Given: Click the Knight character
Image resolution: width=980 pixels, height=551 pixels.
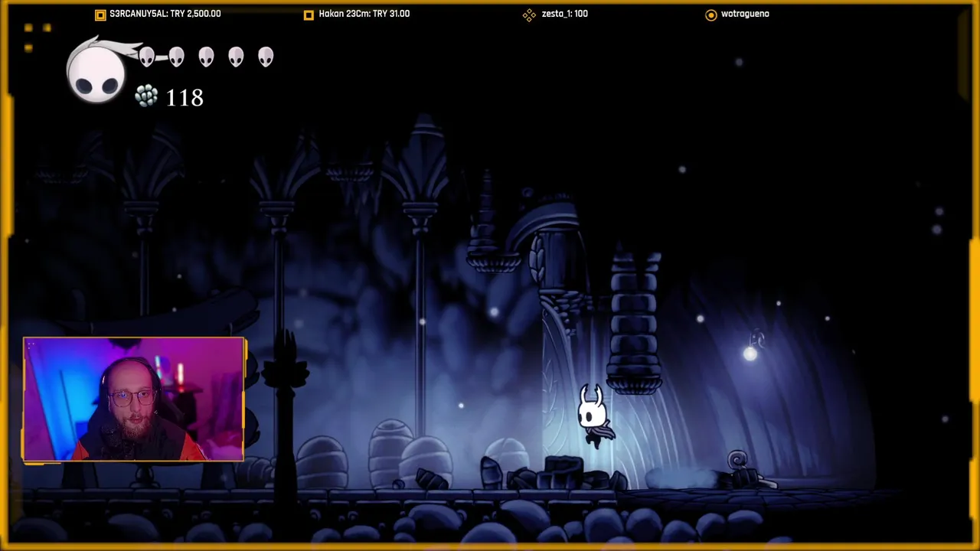Looking at the screenshot, I should pyautogui.click(x=594, y=416).
